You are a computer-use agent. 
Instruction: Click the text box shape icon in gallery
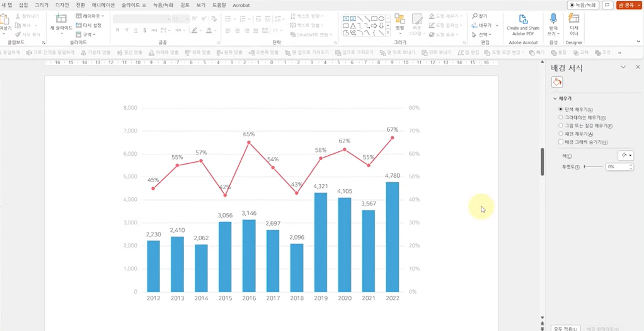coord(346,18)
